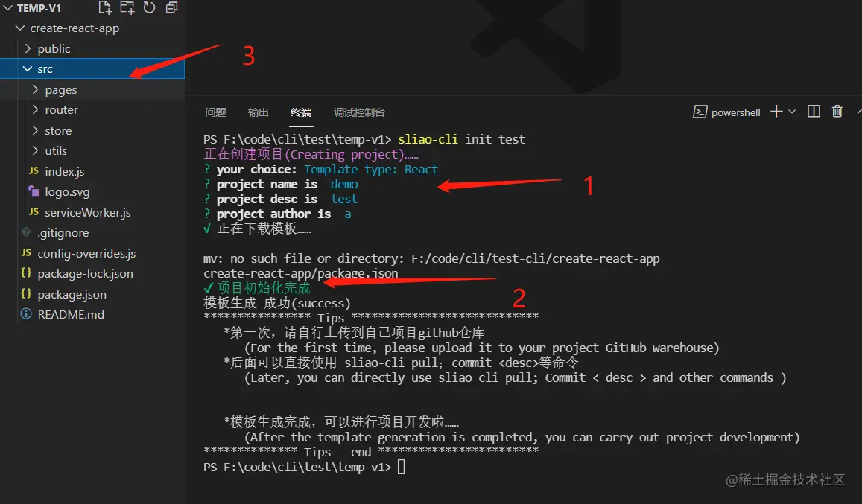The width and height of the screenshot is (862, 504).
Task: Click the git icon beside .gitignore
Action: 26,232
